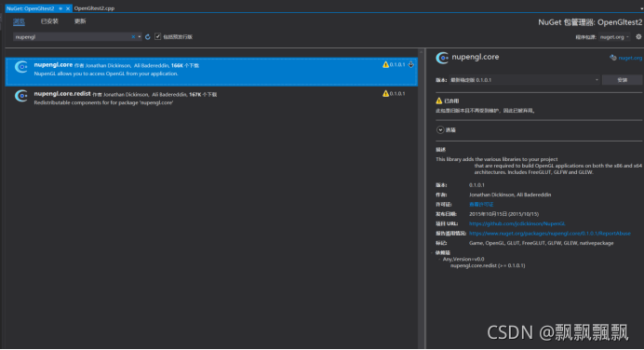Open the GitHub project URL link
This screenshot has width=644, height=350.
click(x=517, y=223)
